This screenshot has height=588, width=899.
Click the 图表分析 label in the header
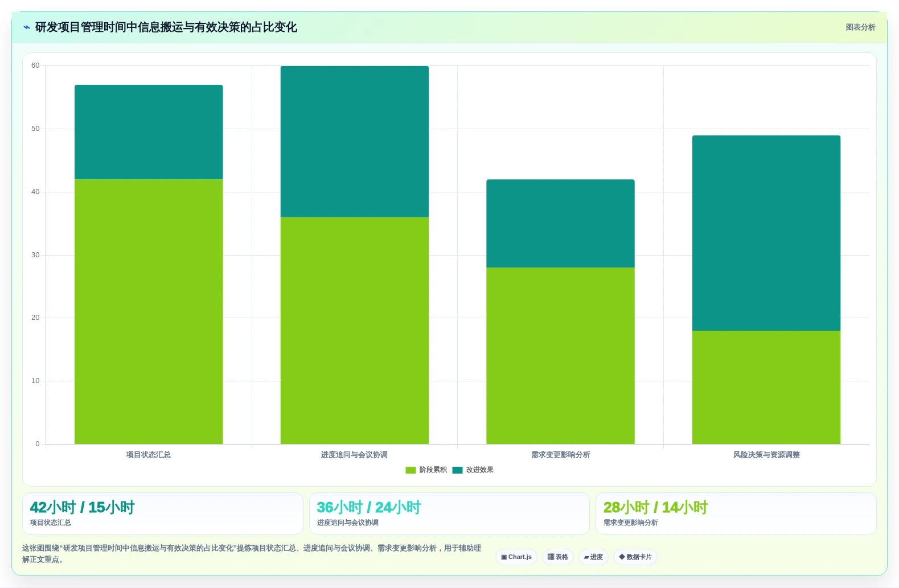pos(860,27)
